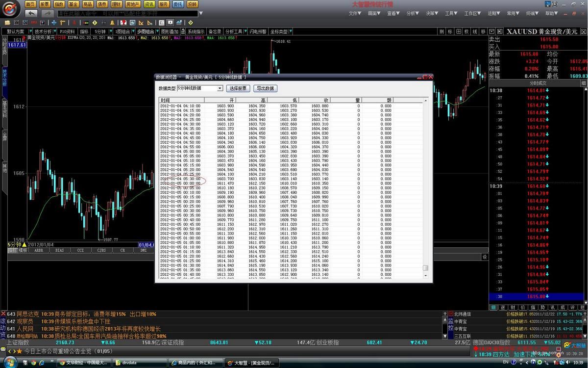Toggle the padlock icon beside 图形叠加
588x368 pixels.
pyautogui.click(x=183, y=31)
